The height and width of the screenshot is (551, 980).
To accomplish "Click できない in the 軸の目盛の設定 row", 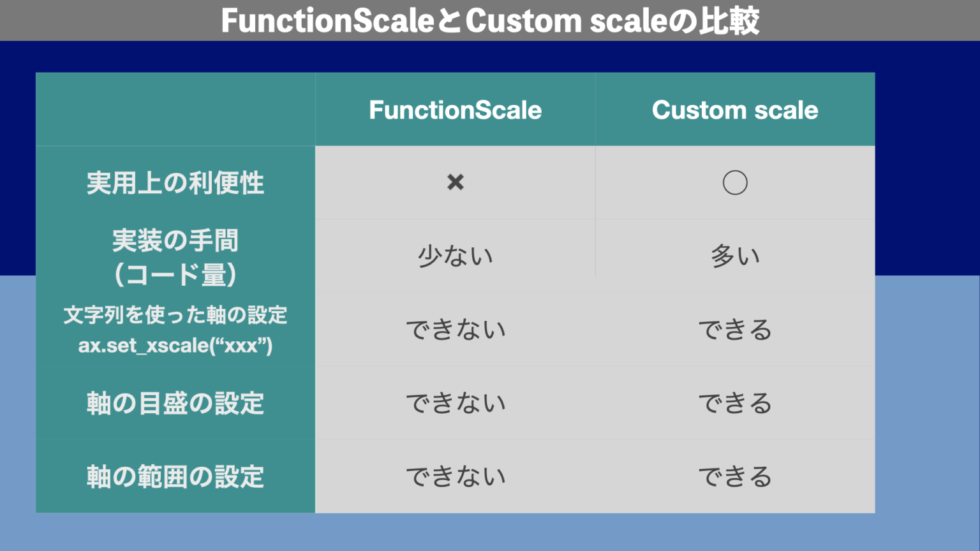I will (x=456, y=403).
